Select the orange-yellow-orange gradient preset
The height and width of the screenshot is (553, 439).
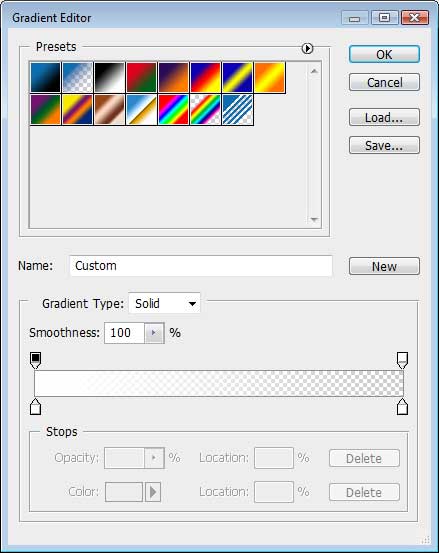tap(269, 78)
